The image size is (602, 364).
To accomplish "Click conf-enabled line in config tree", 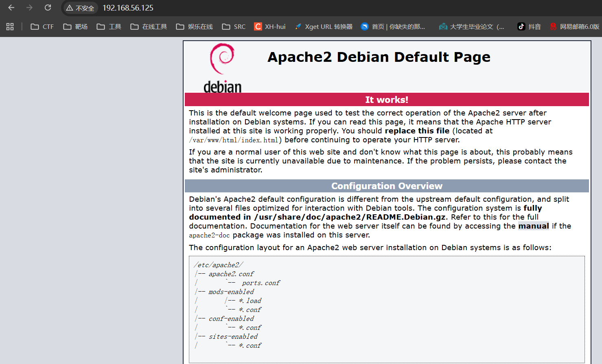I will tap(231, 318).
